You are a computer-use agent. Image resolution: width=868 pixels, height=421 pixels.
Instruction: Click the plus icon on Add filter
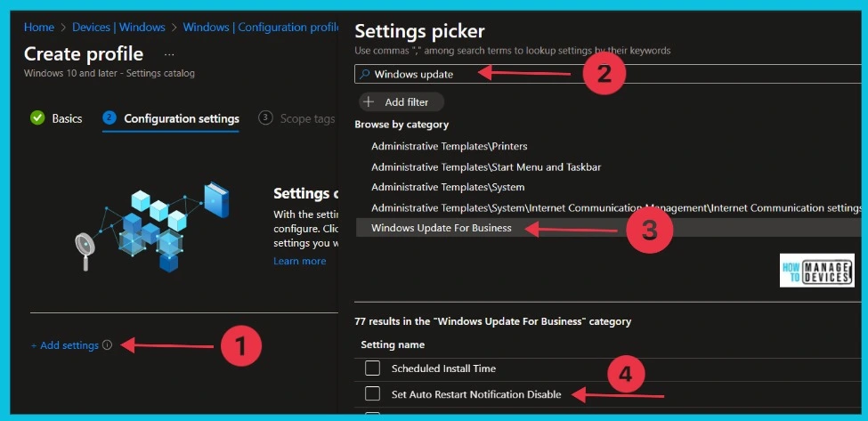tap(369, 101)
